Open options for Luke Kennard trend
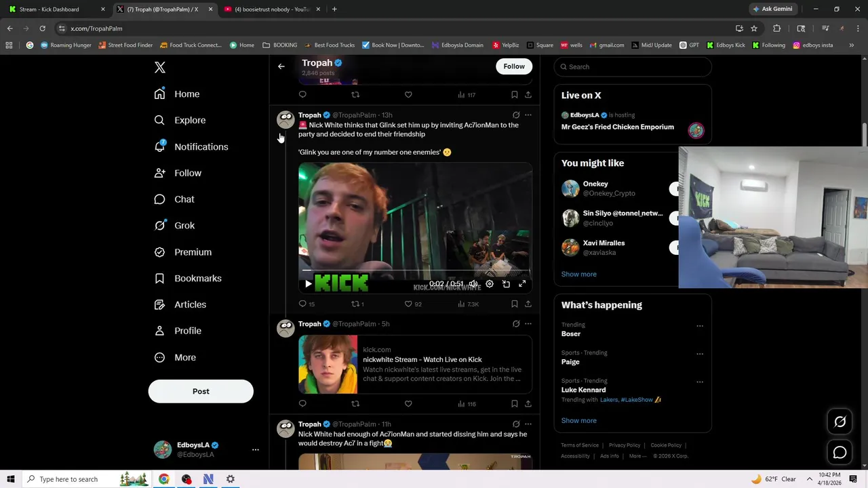The image size is (868, 488). pos(700,382)
